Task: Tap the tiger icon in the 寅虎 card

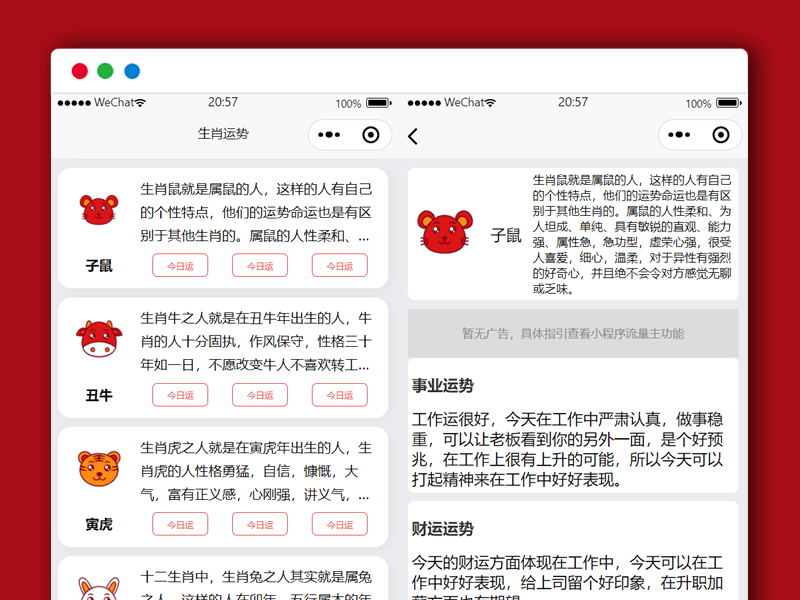Action: (97, 471)
